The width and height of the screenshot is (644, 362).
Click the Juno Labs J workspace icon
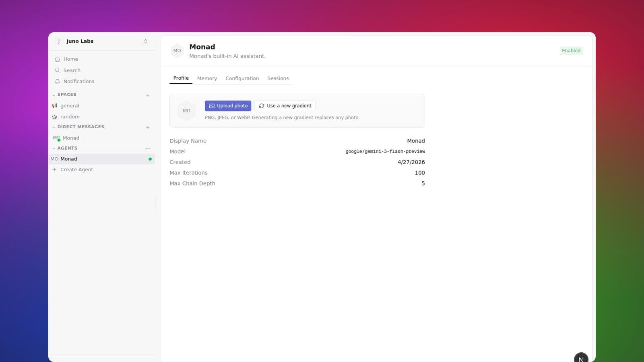coord(59,41)
